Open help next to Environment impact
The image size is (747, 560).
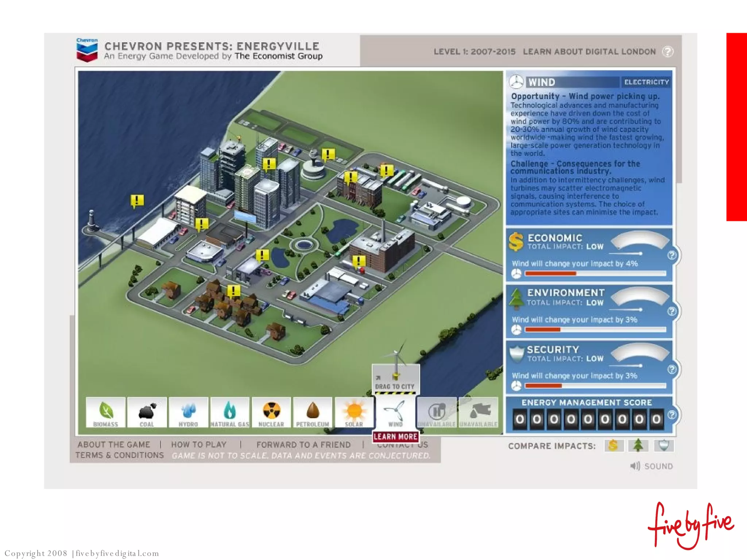[672, 311]
